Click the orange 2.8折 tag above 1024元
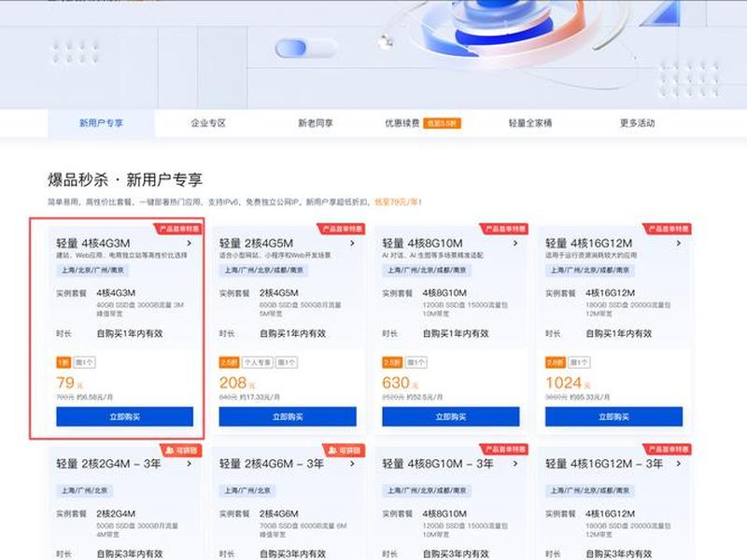The width and height of the screenshot is (747, 560). pyautogui.click(x=556, y=363)
